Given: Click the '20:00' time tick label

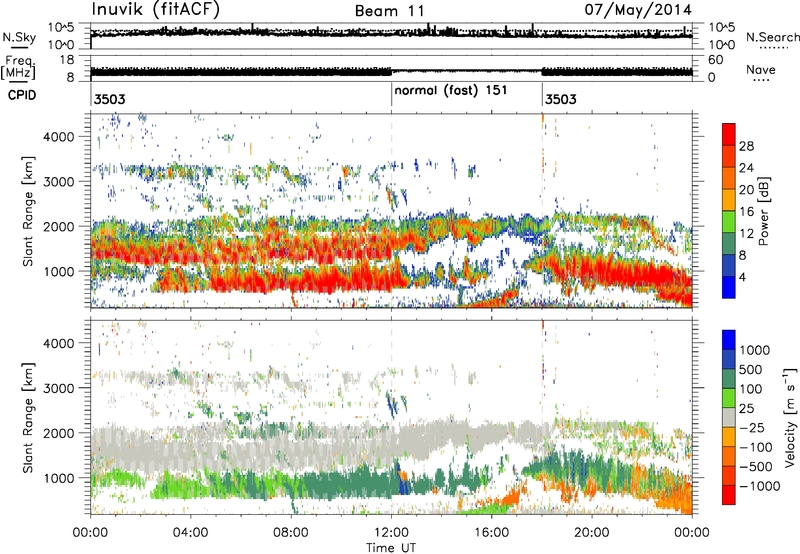Looking at the screenshot, I should (x=592, y=533).
